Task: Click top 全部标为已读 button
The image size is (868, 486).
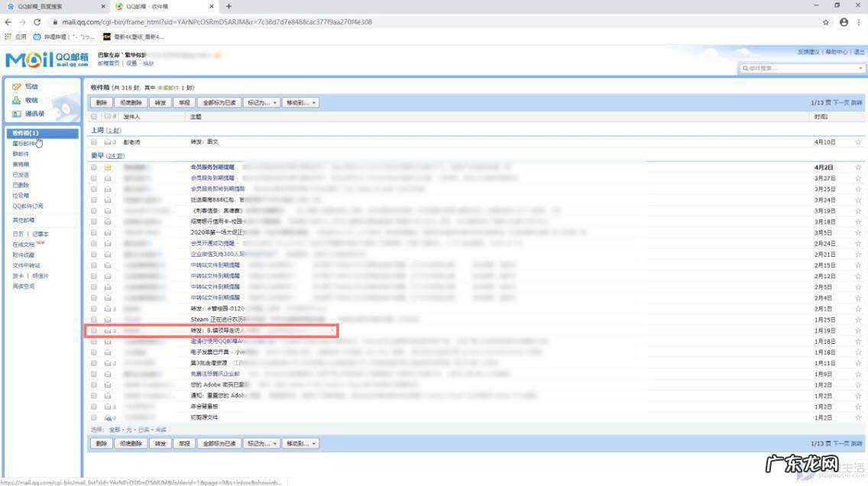Action: point(219,102)
